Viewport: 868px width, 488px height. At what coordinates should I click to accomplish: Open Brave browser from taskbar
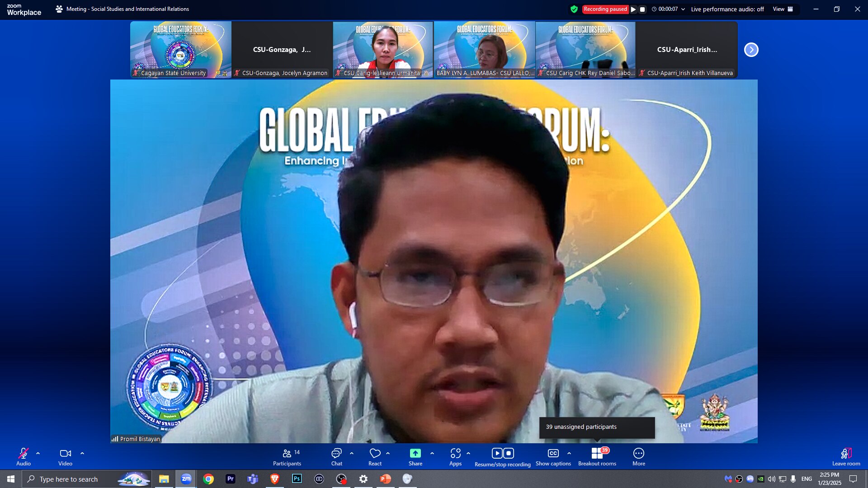[274, 479]
